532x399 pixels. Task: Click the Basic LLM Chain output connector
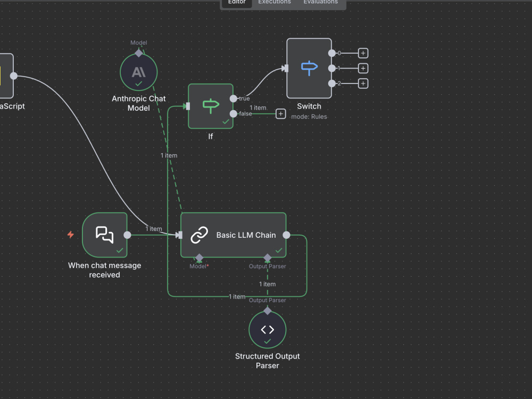pyautogui.click(x=286, y=235)
